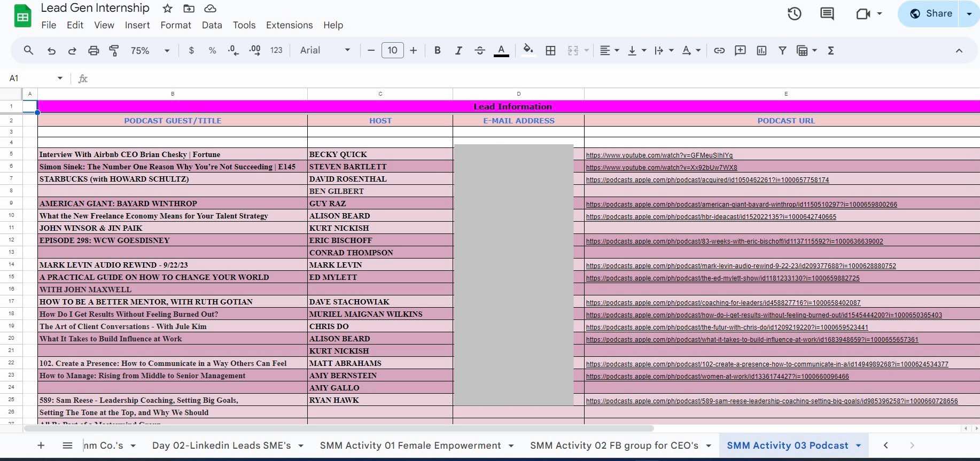Viewport: 980px width, 461px height.
Task: Open version history clock icon
Action: 795,14
